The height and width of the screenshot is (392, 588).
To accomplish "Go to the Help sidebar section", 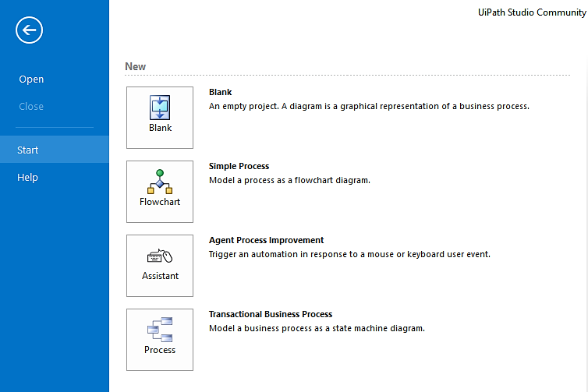I will [x=28, y=177].
